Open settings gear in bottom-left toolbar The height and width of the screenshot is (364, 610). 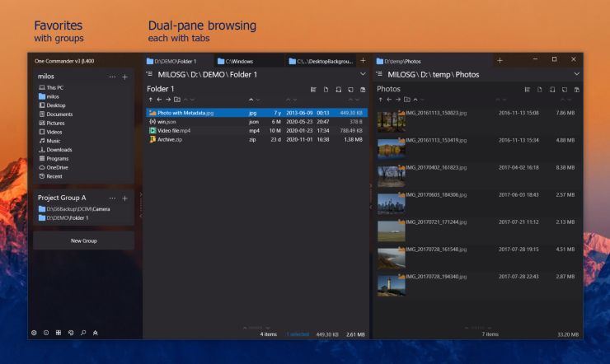coord(34,333)
